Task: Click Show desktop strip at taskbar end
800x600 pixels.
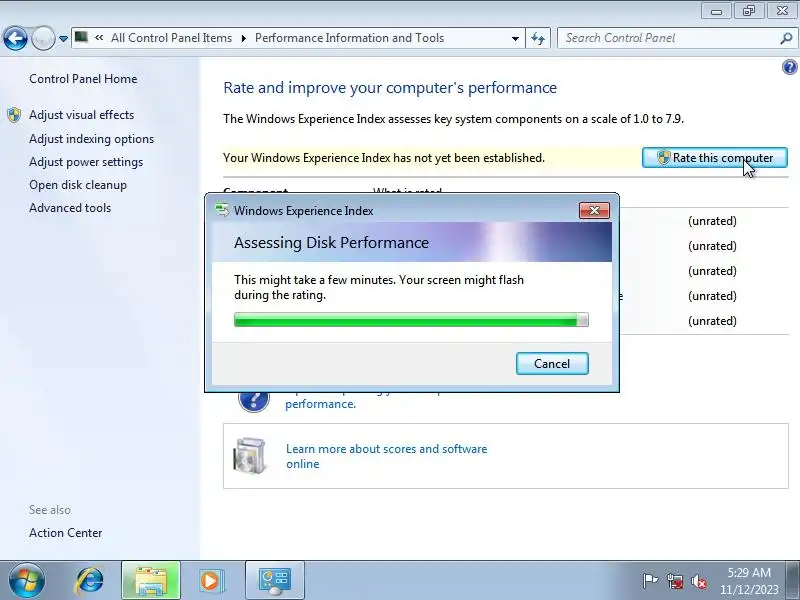Action: point(794,580)
